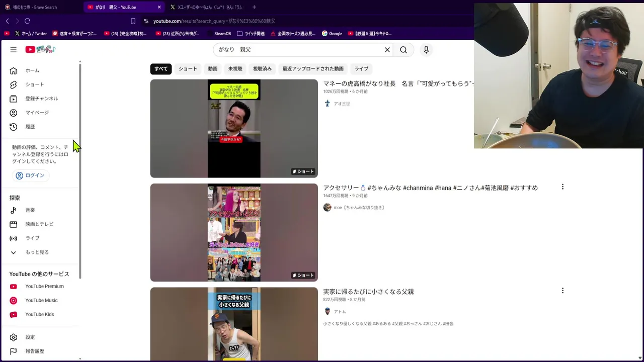
Task: Go to the YouTube logo home
Action: pyautogui.click(x=40, y=49)
